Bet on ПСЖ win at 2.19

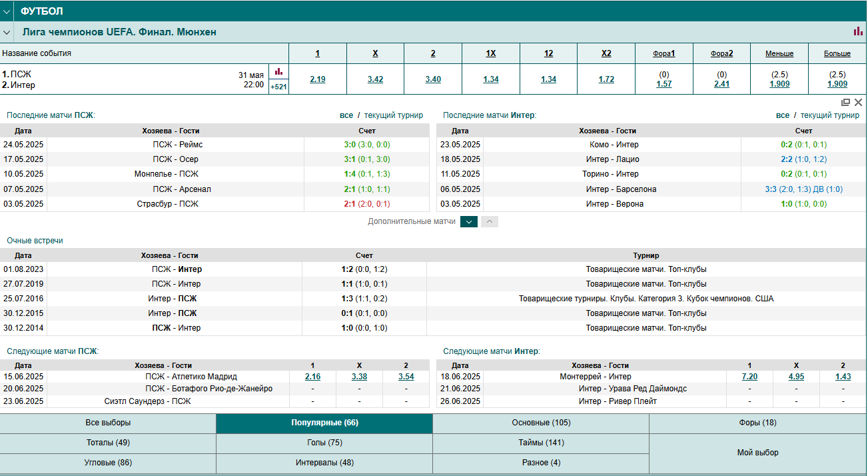tap(318, 79)
